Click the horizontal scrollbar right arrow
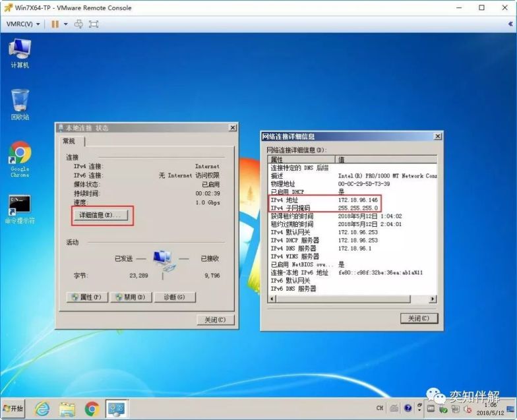The image size is (517, 420). (433, 299)
